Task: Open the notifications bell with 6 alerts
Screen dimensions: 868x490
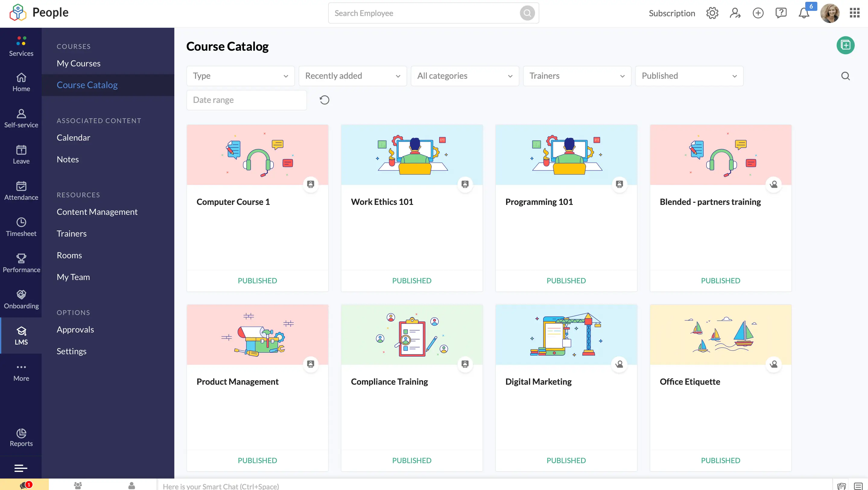Action: pyautogui.click(x=804, y=14)
